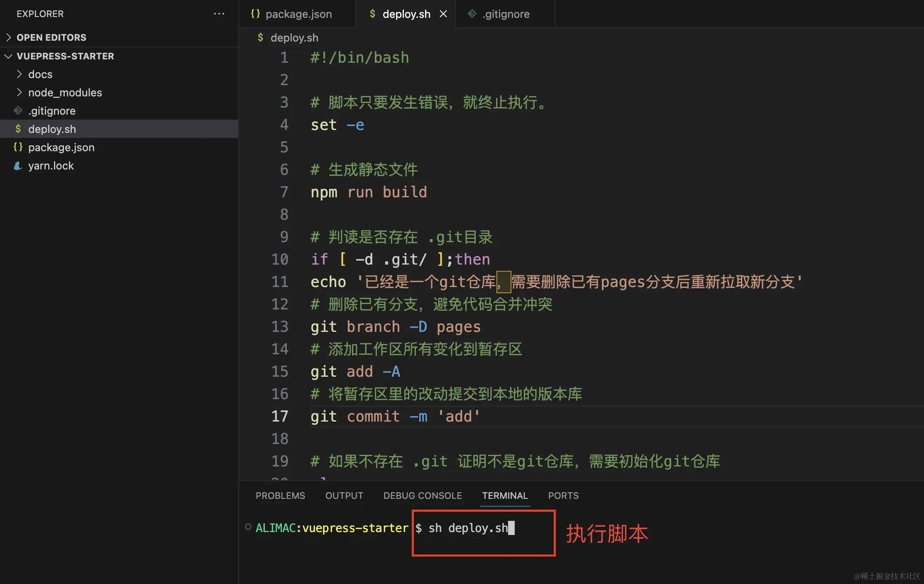
Task: Open the OUTPUT panel tab
Action: (344, 496)
